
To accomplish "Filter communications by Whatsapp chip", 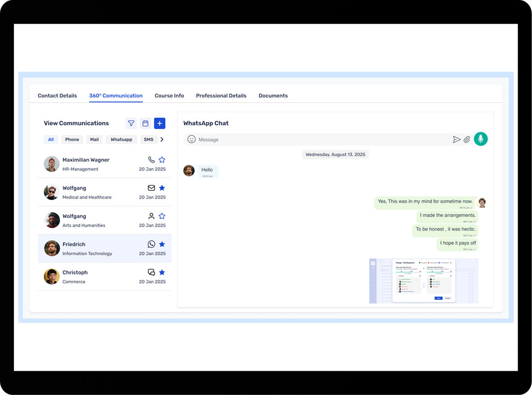I will pos(121,140).
